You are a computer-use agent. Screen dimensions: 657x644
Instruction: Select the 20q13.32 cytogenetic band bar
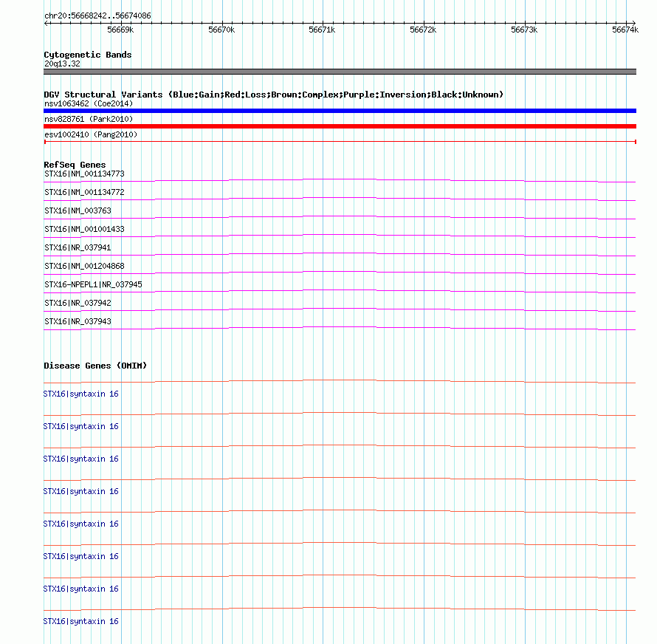(x=340, y=72)
